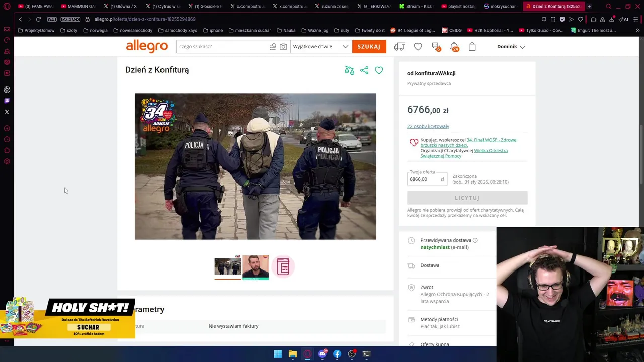Select the pink document thumbnail

[283, 266]
